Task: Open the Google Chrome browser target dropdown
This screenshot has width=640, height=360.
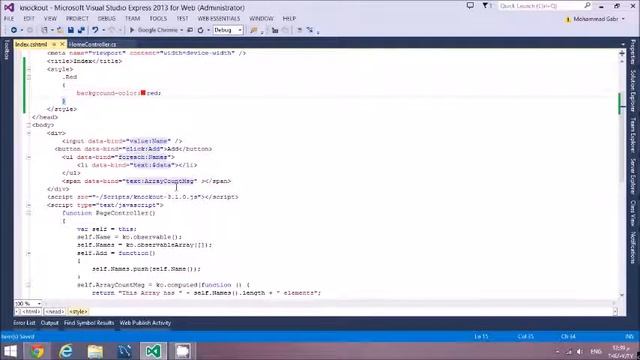Action: [x=181, y=30]
